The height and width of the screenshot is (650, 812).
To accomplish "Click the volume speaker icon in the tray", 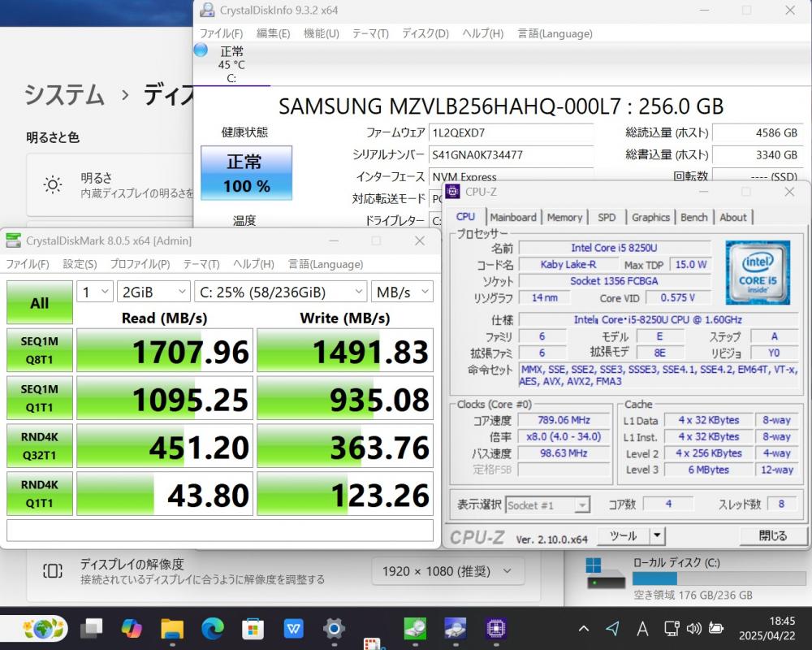I will point(693,629).
